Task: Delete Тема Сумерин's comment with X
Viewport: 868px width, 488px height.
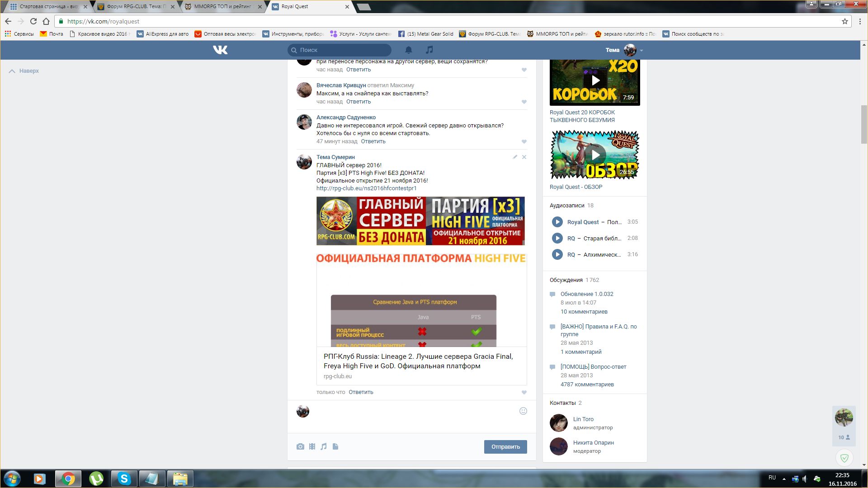Action: coord(524,157)
